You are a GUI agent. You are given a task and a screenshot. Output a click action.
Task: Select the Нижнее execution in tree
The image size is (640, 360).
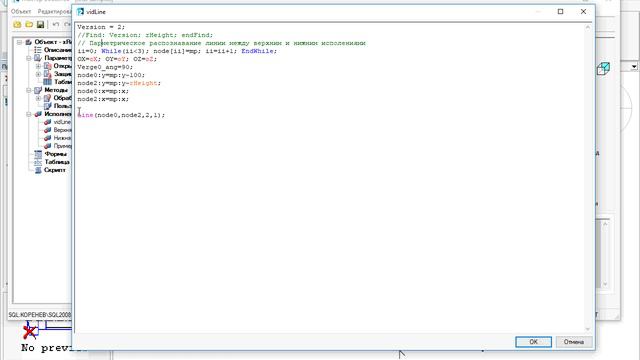(62, 138)
